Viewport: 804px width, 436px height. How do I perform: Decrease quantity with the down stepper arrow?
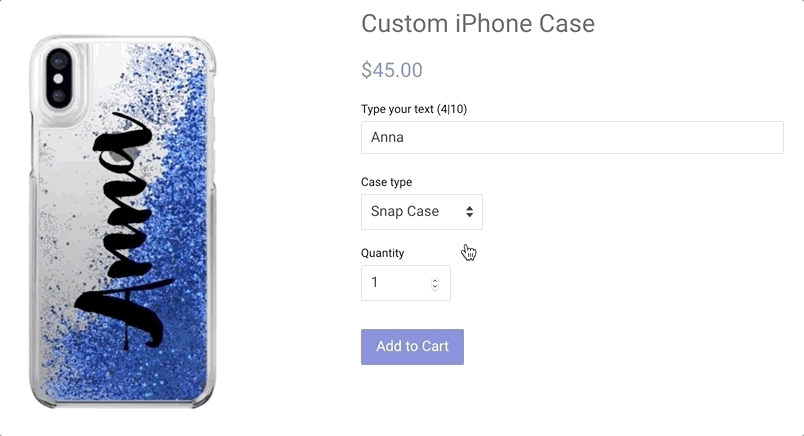click(435, 287)
